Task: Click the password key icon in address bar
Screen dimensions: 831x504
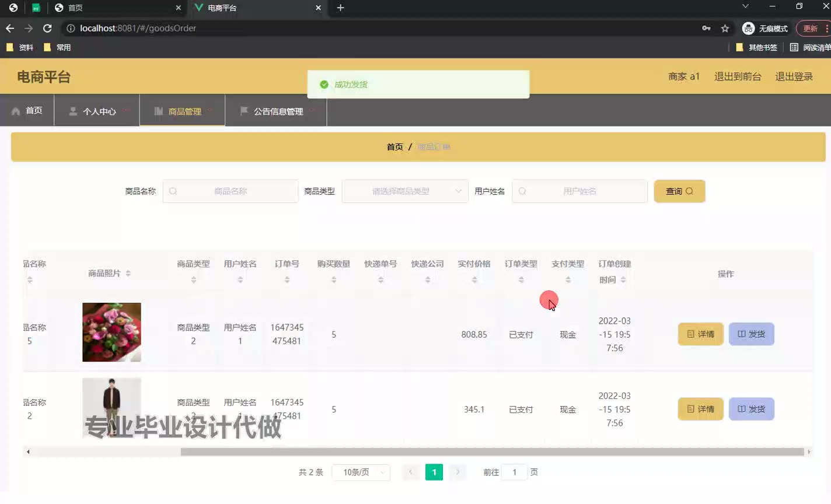Action: click(706, 28)
